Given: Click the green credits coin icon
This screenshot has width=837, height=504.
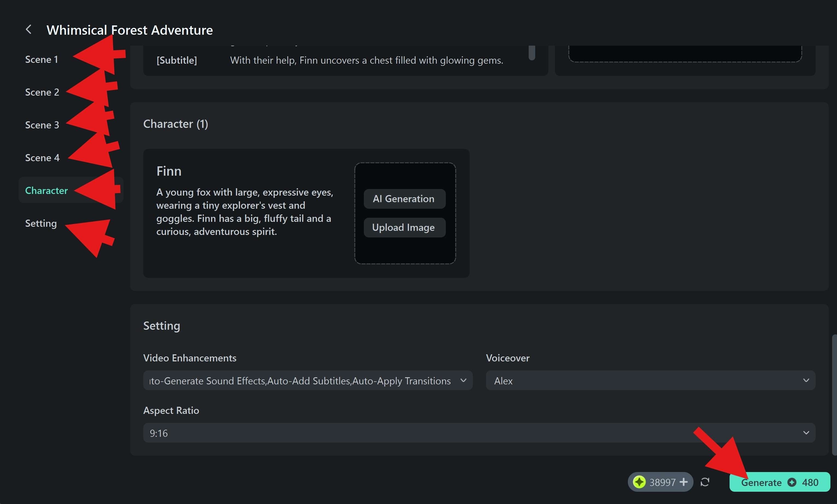Looking at the screenshot, I should 639,482.
